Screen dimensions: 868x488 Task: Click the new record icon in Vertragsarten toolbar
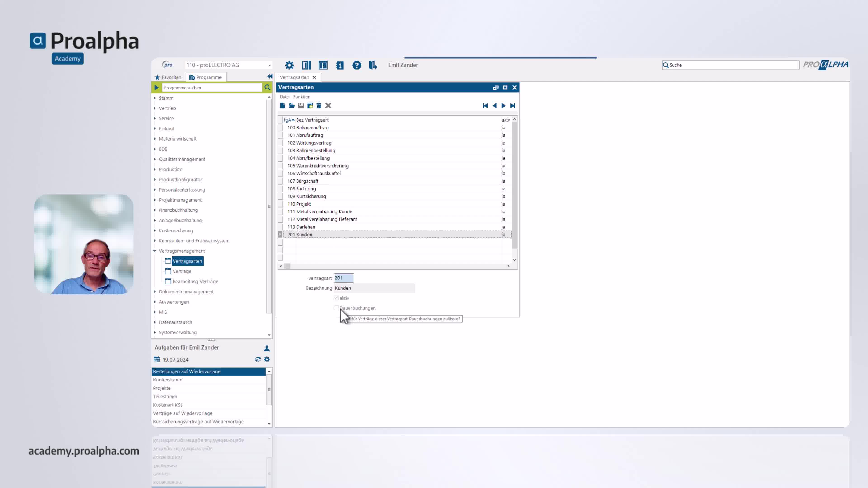point(282,106)
